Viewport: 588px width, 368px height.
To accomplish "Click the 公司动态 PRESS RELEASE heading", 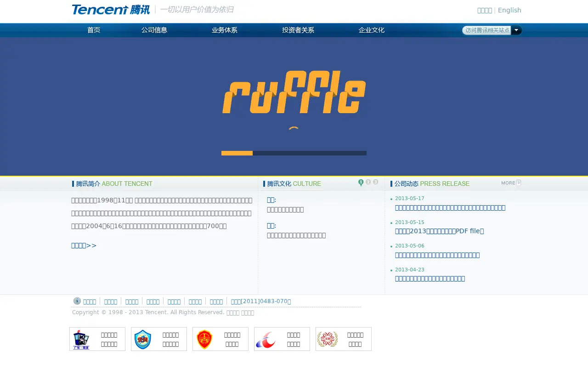I will (x=430, y=184).
